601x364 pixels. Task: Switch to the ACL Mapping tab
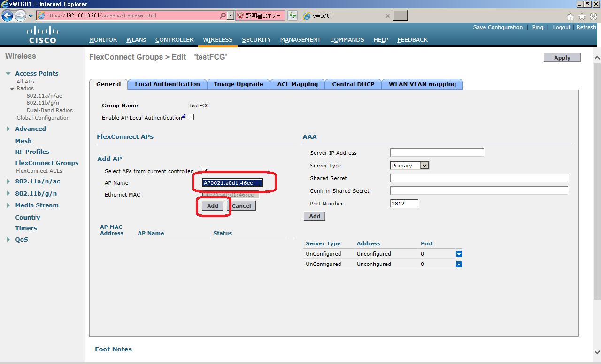pyautogui.click(x=298, y=84)
